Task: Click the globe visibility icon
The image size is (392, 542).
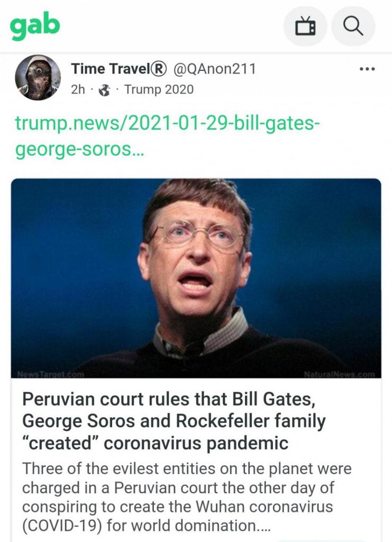Action: pos(105,89)
